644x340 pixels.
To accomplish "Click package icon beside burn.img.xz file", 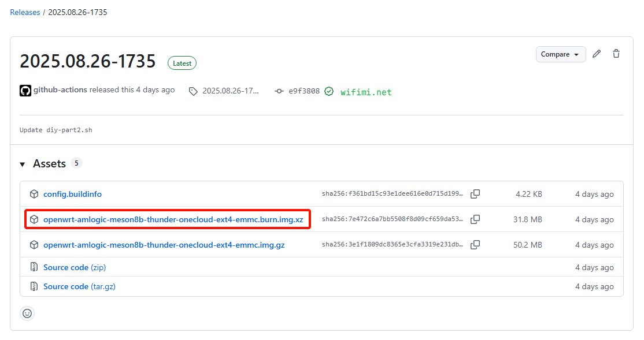I will [34, 219].
